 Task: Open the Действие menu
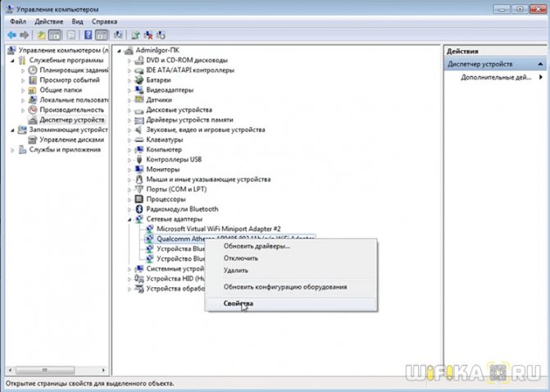(x=48, y=22)
